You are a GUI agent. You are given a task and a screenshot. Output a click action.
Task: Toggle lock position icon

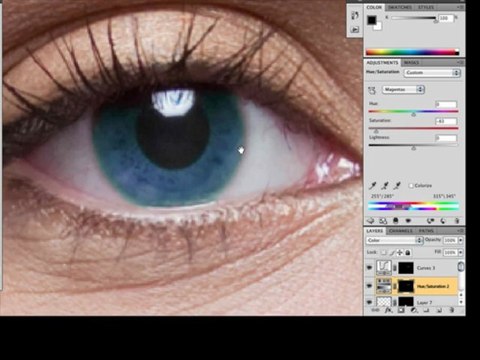[x=400, y=252]
